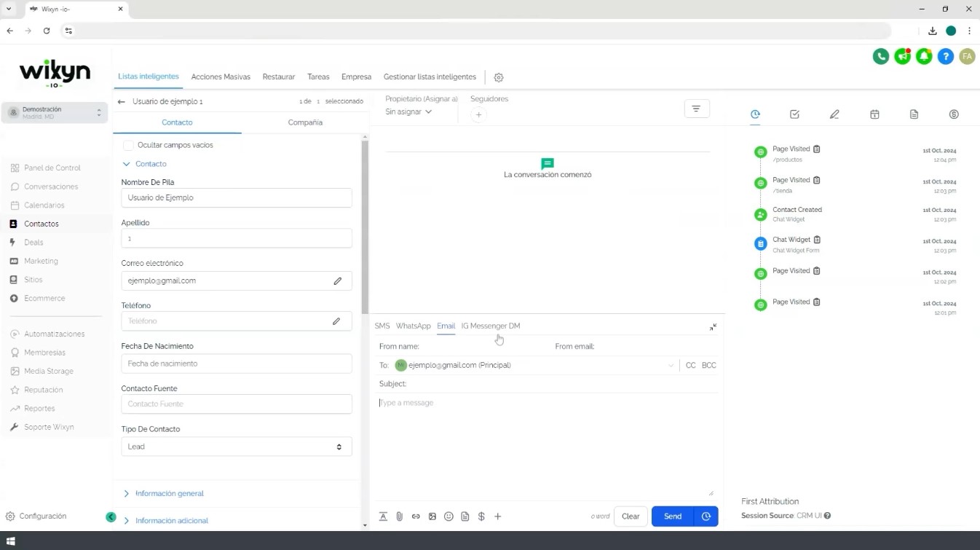Open Configuración at sidebar bottom
The width and height of the screenshot is (980, 550).
pos(36,516)
